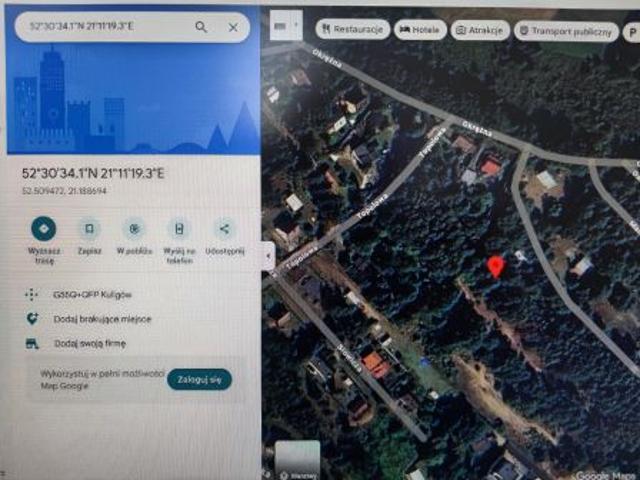Click the map layers thumbnail
The width and height of the screenshot is (640, 480).
click(297, 460)
